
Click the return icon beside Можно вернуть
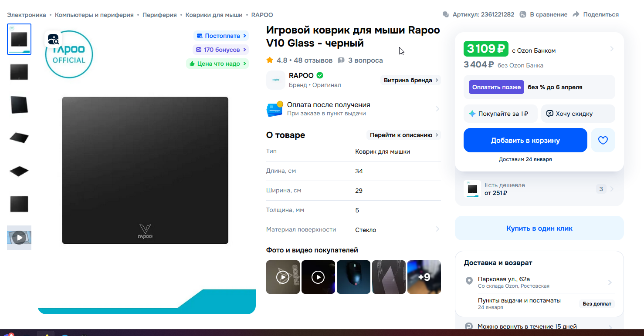[469, 326]
